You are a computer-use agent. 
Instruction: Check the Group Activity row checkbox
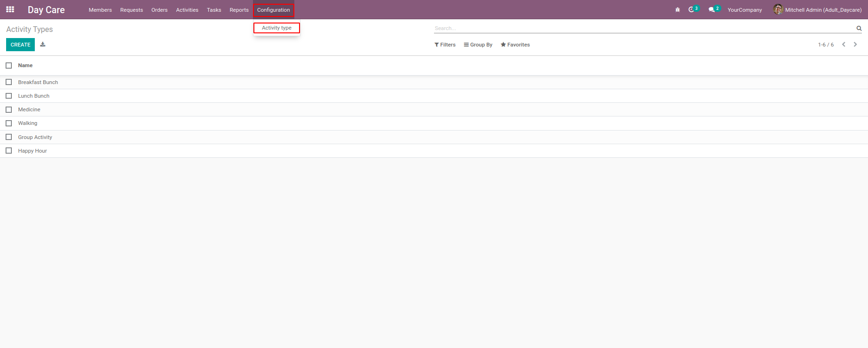point(9,137)
